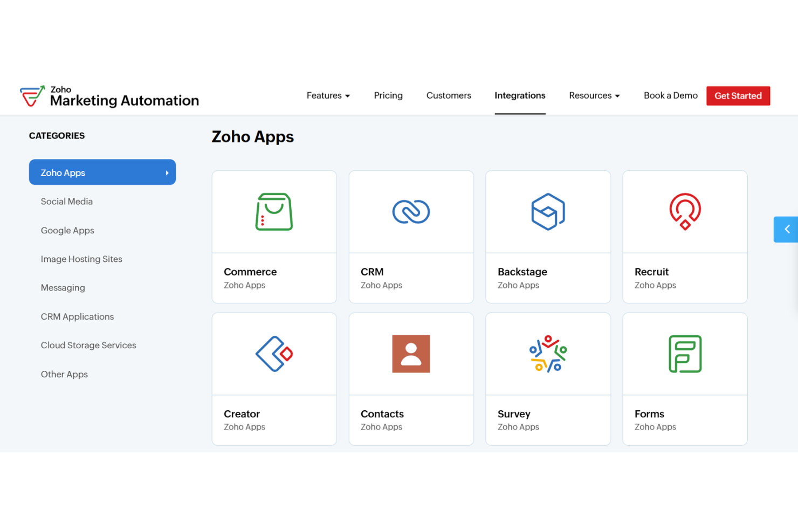The image size is (798, 532).
Task: Switch to the Integrations tab
Action: [519, 95]
